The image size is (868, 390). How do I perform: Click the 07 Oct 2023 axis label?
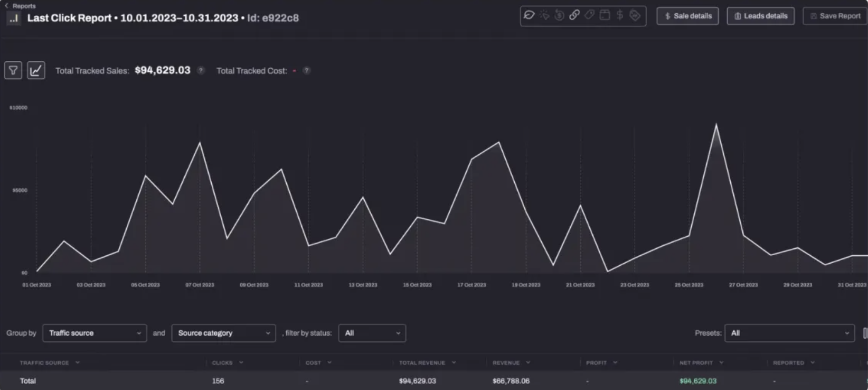(x=200, y=285)
